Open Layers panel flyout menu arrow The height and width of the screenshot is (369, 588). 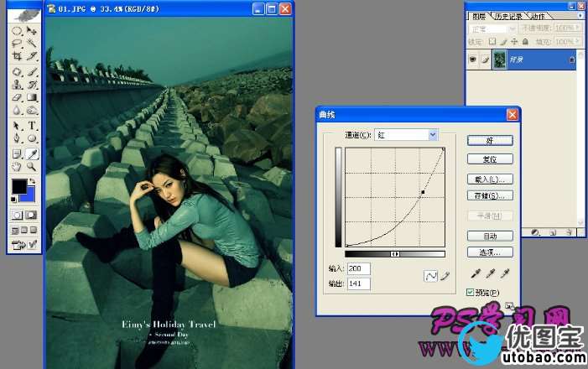click(581, 16)
